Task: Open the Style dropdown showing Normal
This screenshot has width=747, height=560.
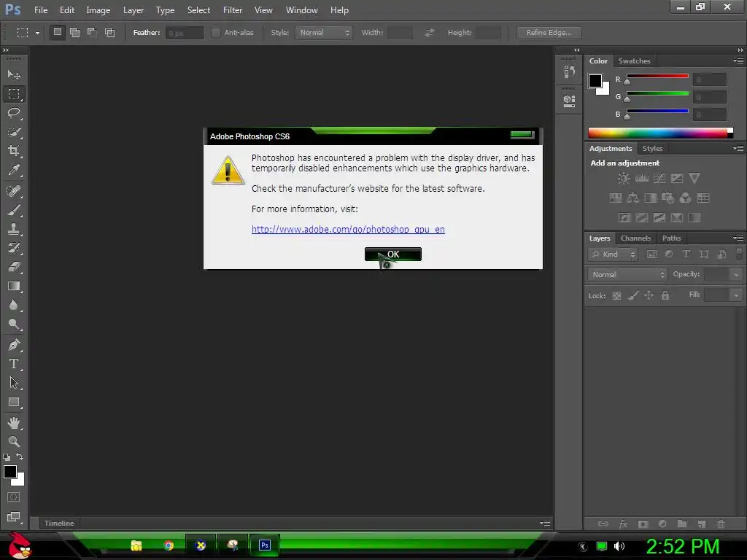Action: (x=323, y=32)
